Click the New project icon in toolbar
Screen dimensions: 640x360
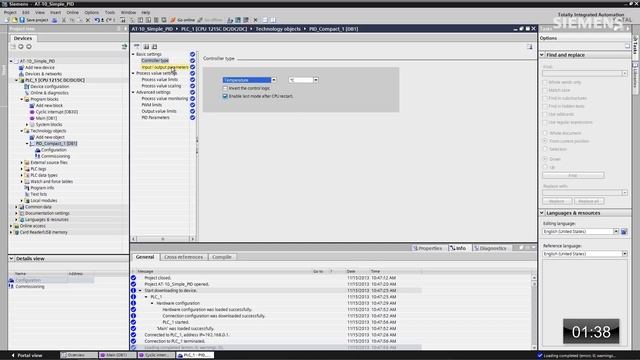tap(7, 20)
